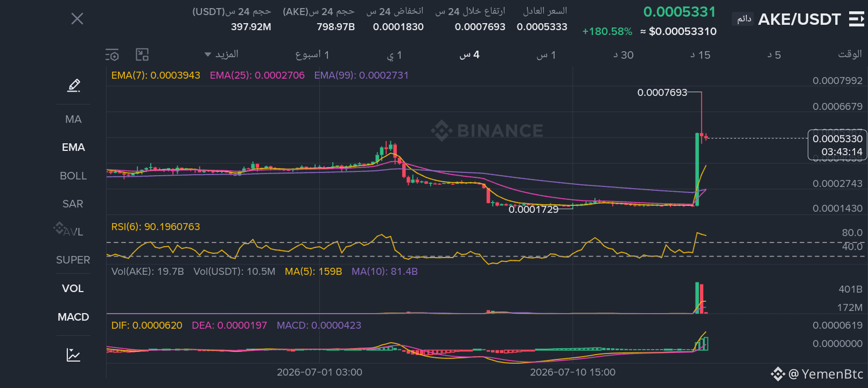
Task: Select the 30 د interval tab
Action: pos(624,55)
